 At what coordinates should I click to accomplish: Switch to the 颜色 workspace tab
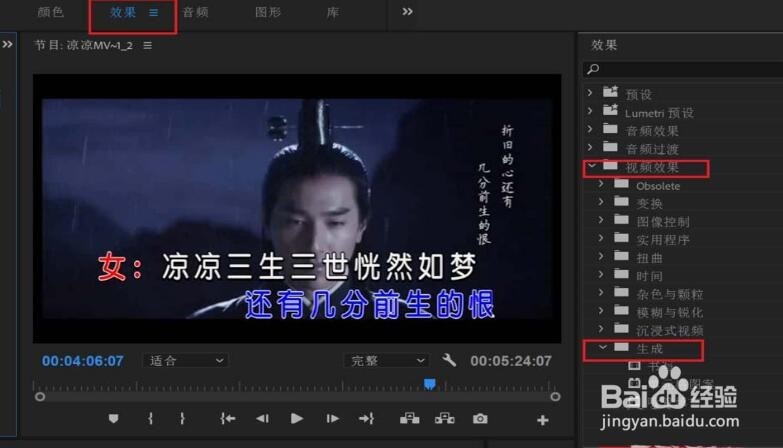[x=51, y=12]
